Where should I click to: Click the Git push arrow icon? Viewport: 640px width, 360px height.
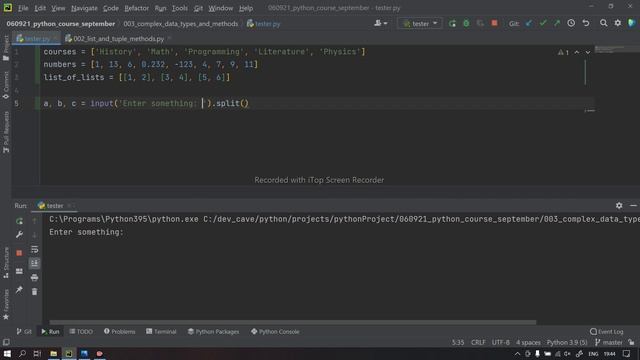click(557, 24)
